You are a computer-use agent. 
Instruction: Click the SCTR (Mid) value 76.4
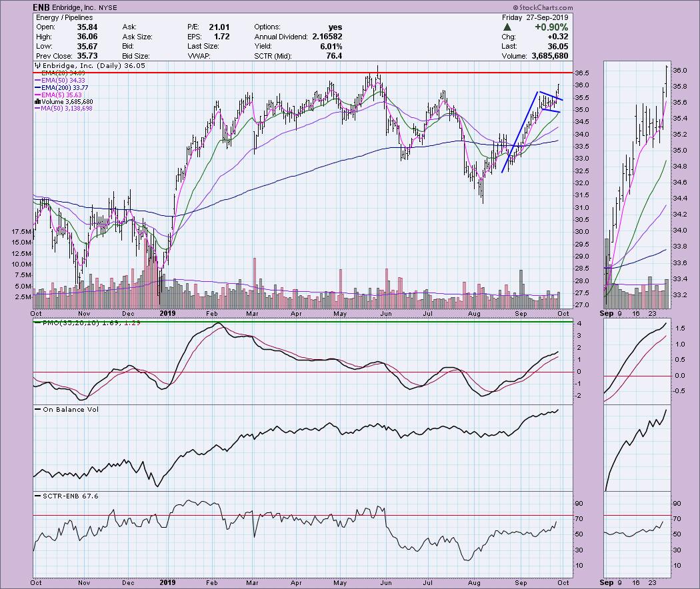[x=335, y=56]
